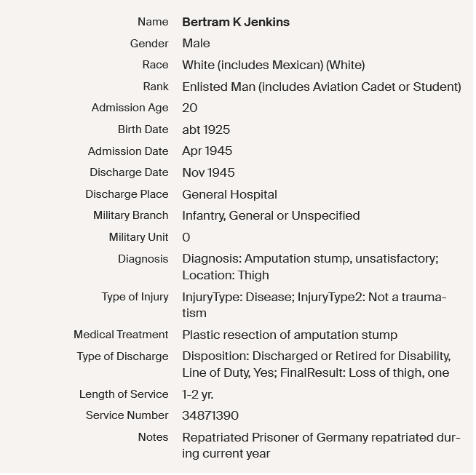Click the Rank value Enlisted Man
This screenshot has height=475, width=476.
[x=321, y=87]
